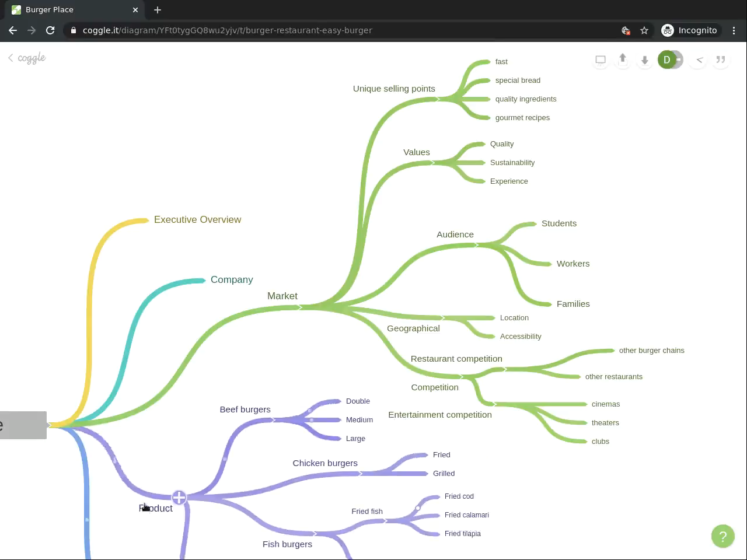Select the gray central root node
This screenshot has width=747, height=560.
23,425
